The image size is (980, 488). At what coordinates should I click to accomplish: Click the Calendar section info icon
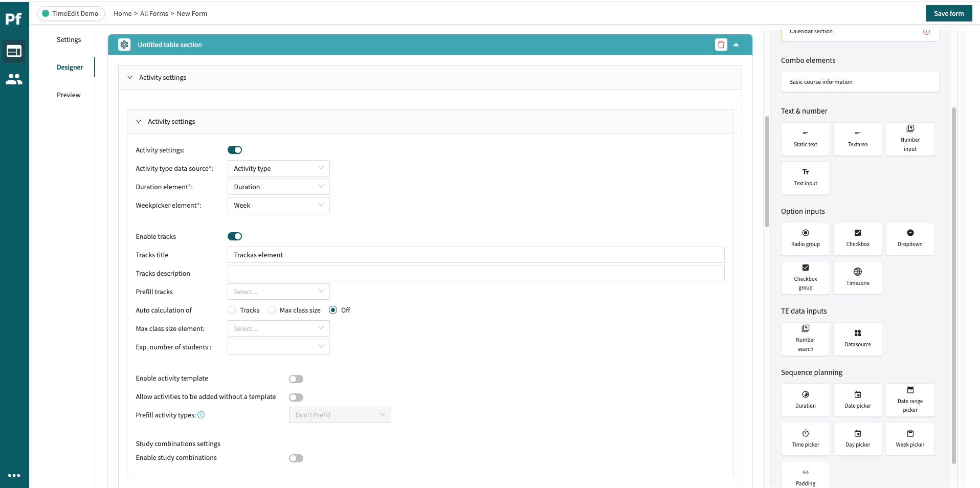926,32
